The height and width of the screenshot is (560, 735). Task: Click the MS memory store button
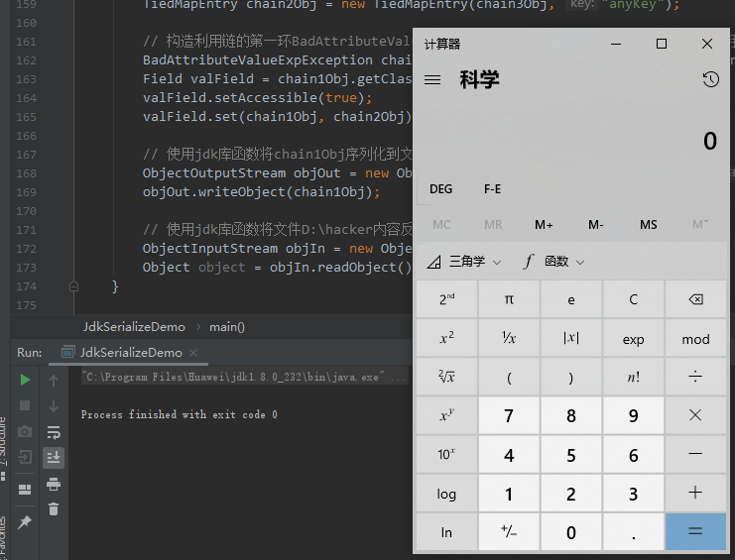tap(649, 225)
